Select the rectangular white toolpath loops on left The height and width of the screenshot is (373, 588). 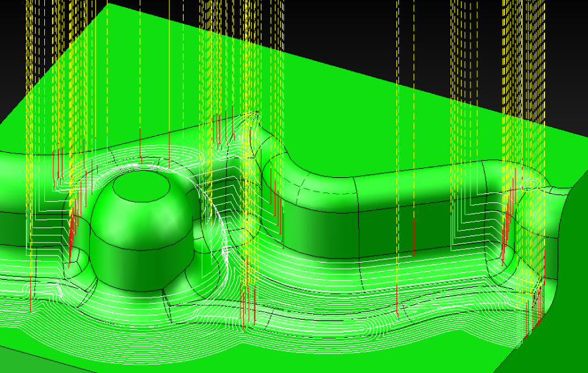pos(41,218)
